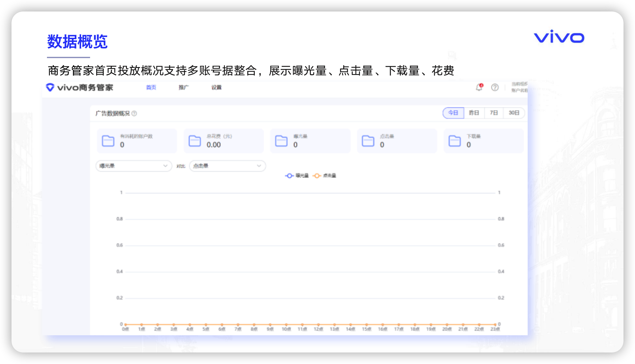
Task: Switch to the 推广 tab
Action: pos(183,87)
